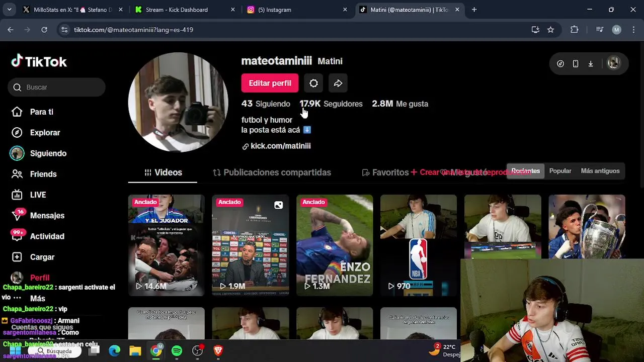The image size is (644, 362).
Task: Sort videos by Más antiguos
Action: coord(600,171)
